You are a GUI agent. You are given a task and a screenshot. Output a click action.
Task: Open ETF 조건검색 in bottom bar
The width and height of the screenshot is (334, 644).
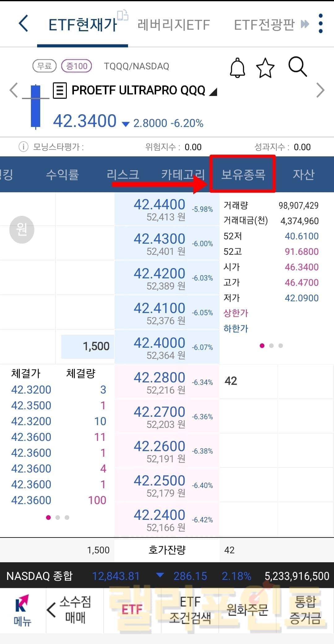[x=190, y=610]
